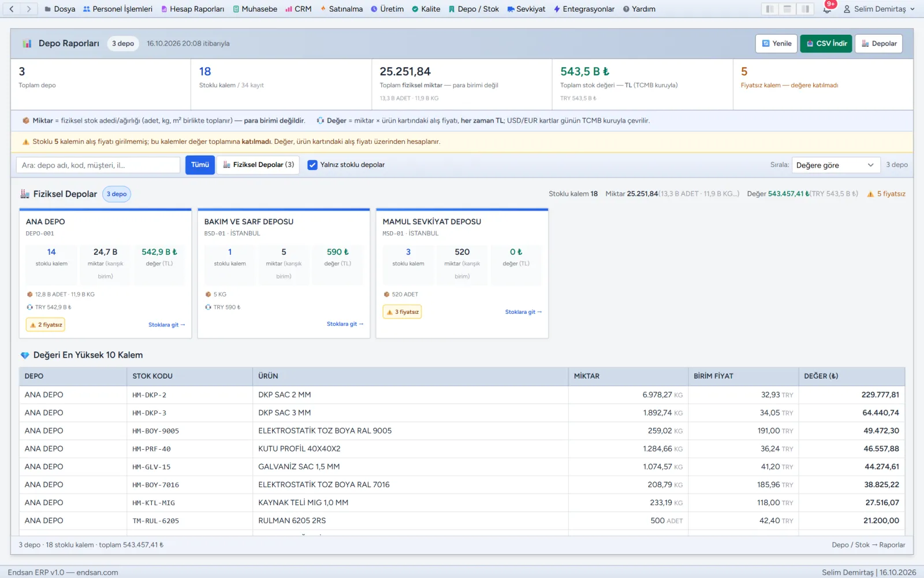Click the Fiziksel Depolar section factory icon

(25, 194)
